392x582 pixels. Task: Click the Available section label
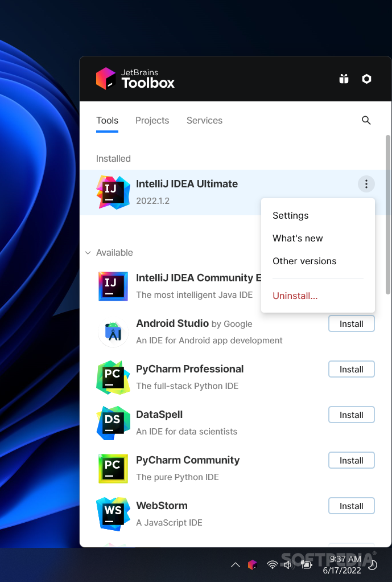click(114, 252)
